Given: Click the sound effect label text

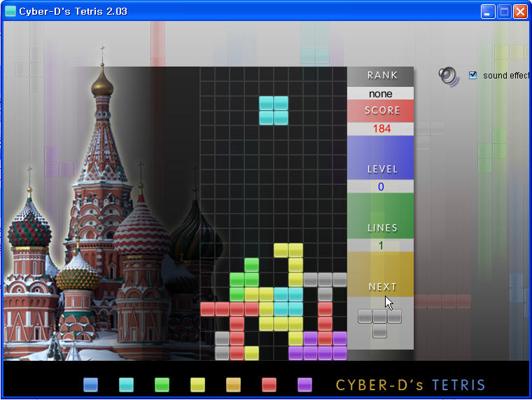Looking at the screenshot, I should click(507, 76).
